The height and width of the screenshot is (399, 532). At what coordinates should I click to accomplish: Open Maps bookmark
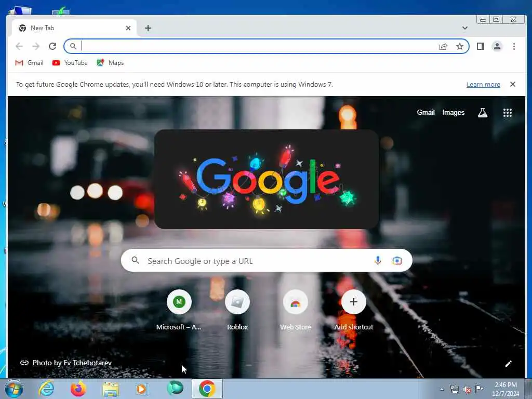pyautogui.click(x=110, y=63)
